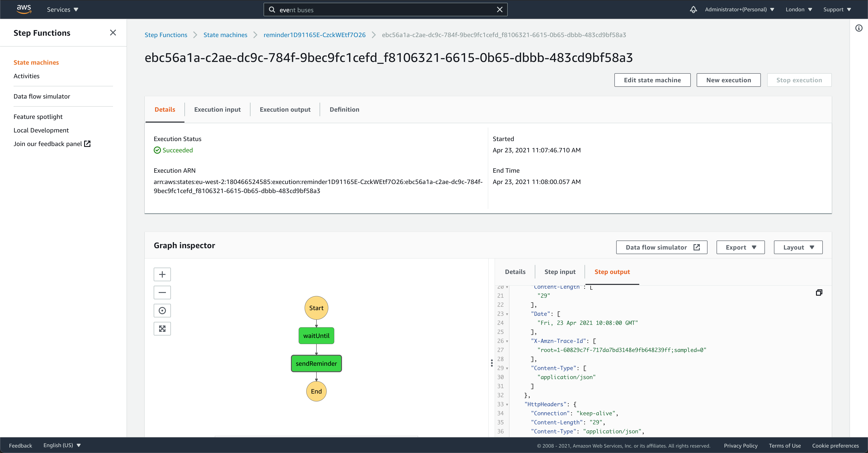Expand the Layout dropdown

(x=798, y=247)
